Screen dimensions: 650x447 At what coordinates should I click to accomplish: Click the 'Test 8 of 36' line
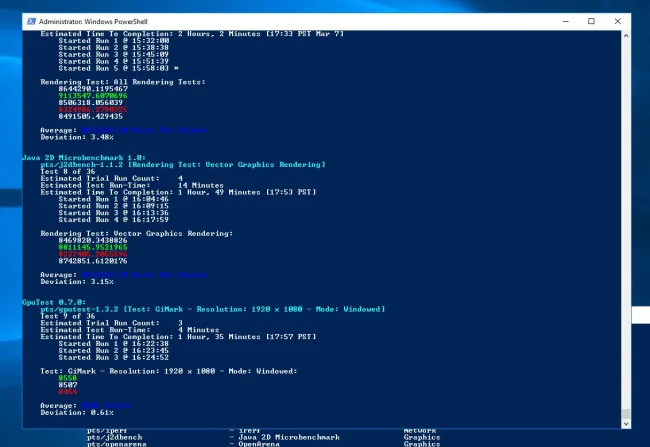[68, 171]
